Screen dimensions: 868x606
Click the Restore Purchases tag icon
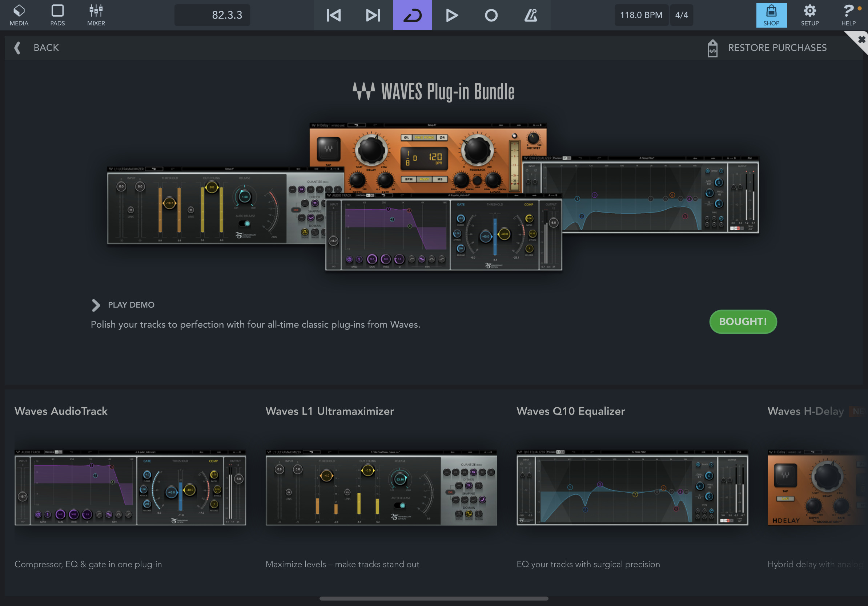pos(713,48)
